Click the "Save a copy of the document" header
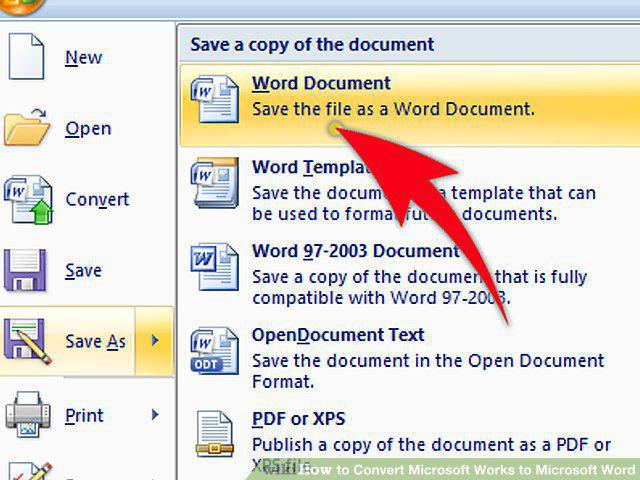 [x=312, y=44]
